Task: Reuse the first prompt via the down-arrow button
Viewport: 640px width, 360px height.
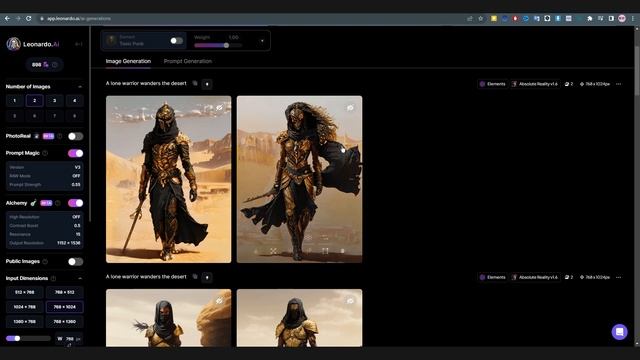Action: point(207,84)
